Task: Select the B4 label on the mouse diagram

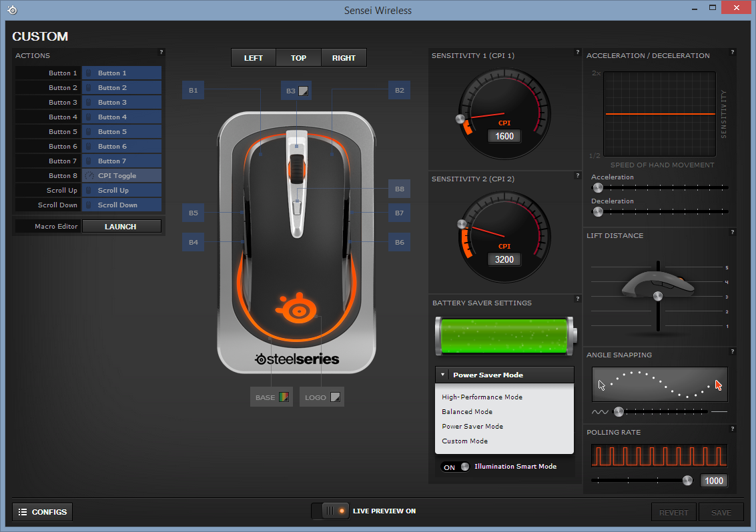Action: (x=193, y=243)
